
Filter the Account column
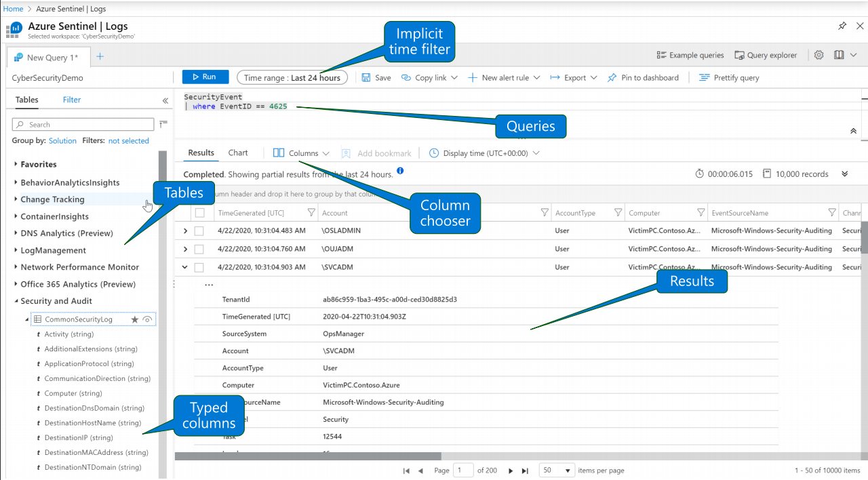(x=545, y=213)
